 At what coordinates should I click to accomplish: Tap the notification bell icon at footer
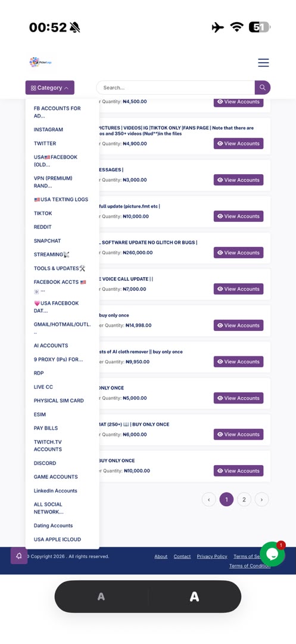coord(19,556)
